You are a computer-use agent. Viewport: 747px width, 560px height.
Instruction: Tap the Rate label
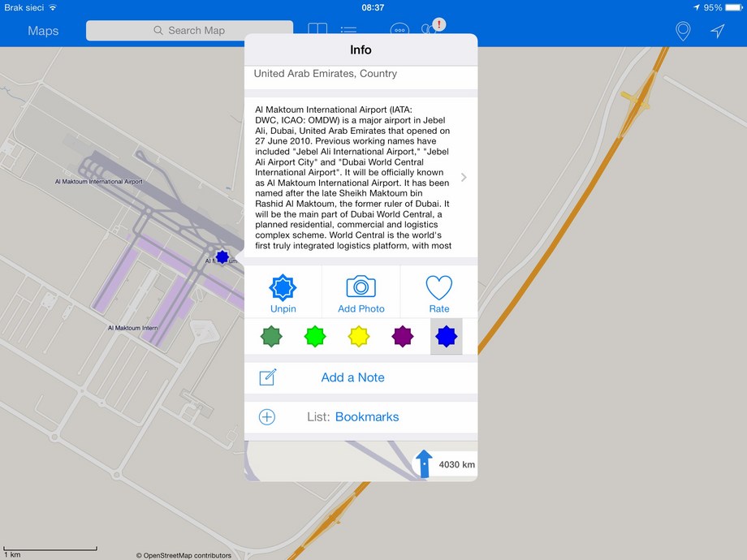point(438,308)
